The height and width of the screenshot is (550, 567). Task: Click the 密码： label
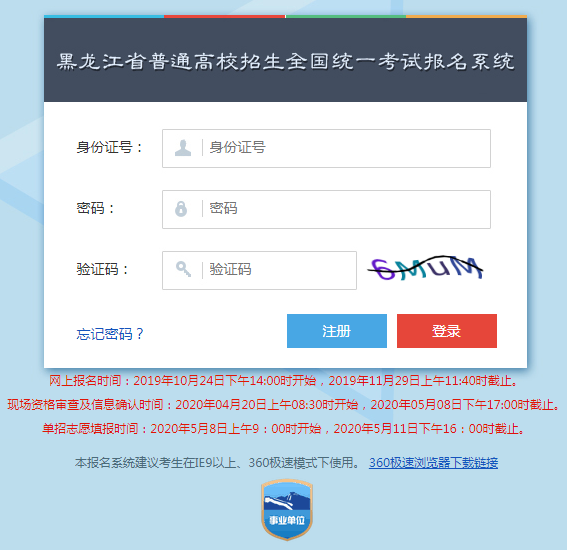[x=95, y=208]
